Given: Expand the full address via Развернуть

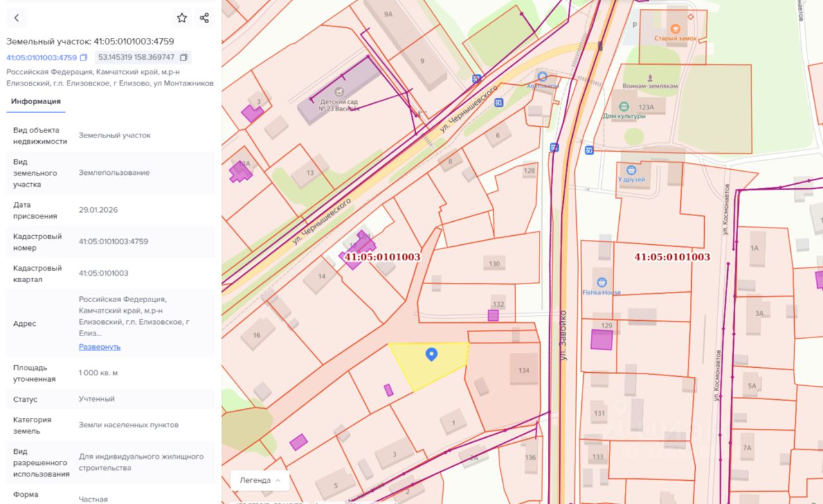Looking at the screenshot, I should pyautogui.click(x=100, y=346).
